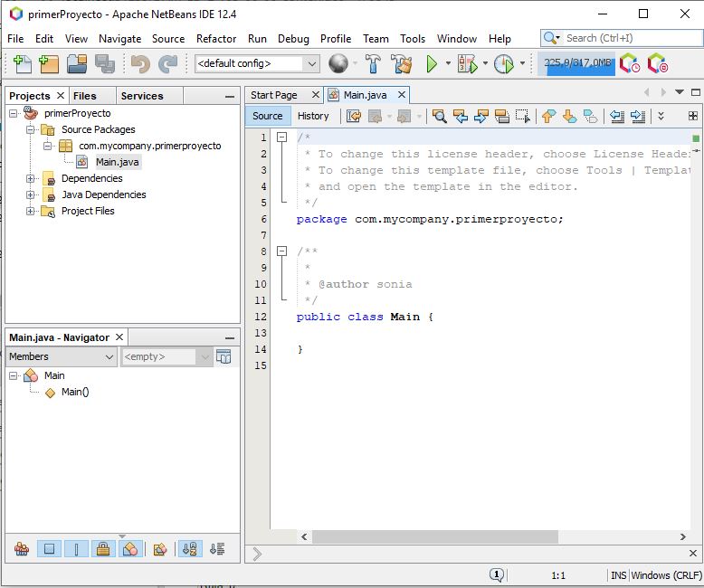
Task: Click the Debug Project icon
Action: point(467,63)
